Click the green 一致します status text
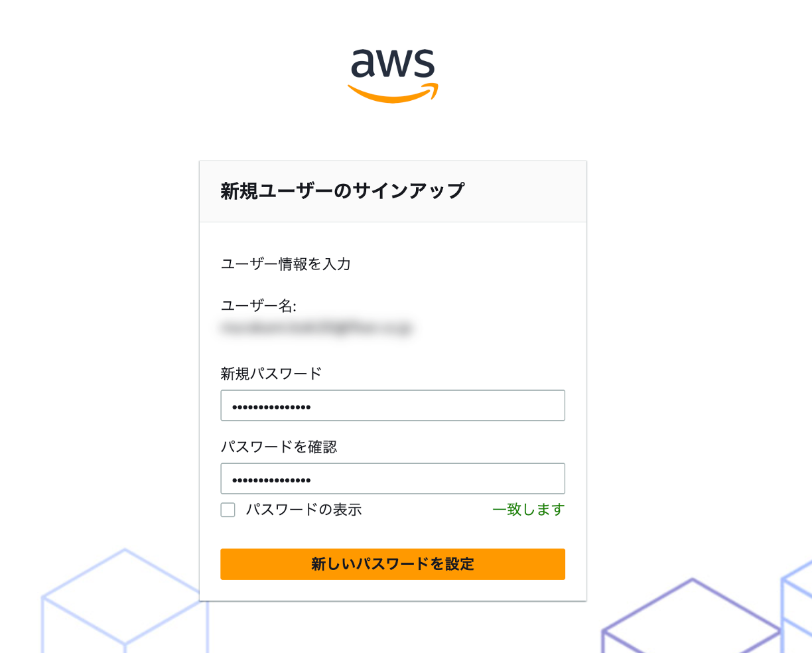 (528, 510)
